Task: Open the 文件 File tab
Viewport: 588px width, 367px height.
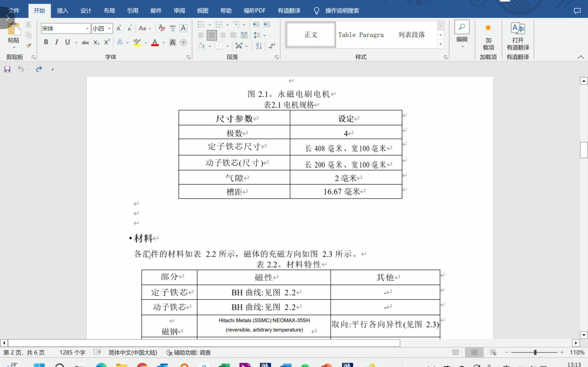Action: point(14,11)
